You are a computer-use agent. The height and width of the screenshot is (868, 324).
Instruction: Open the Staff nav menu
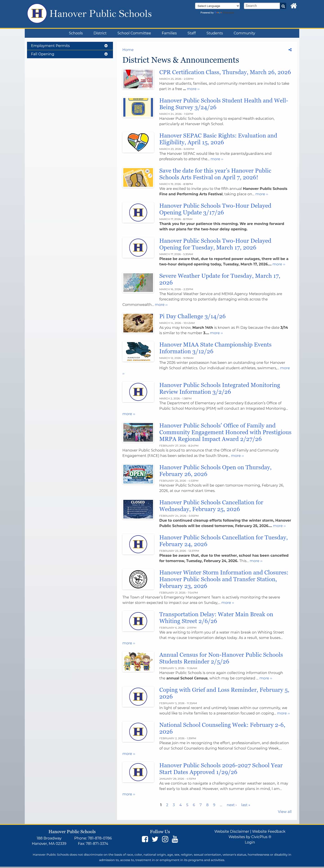(191, 33)
